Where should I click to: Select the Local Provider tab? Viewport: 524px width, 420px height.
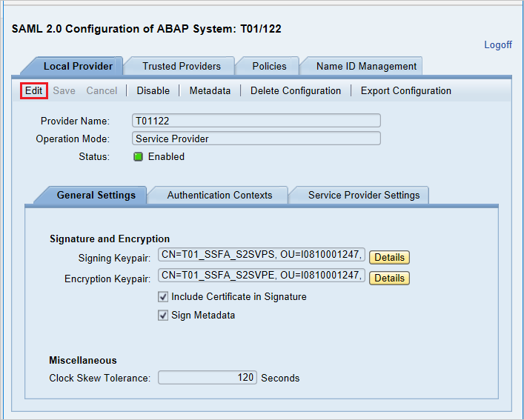coord(78,67)
